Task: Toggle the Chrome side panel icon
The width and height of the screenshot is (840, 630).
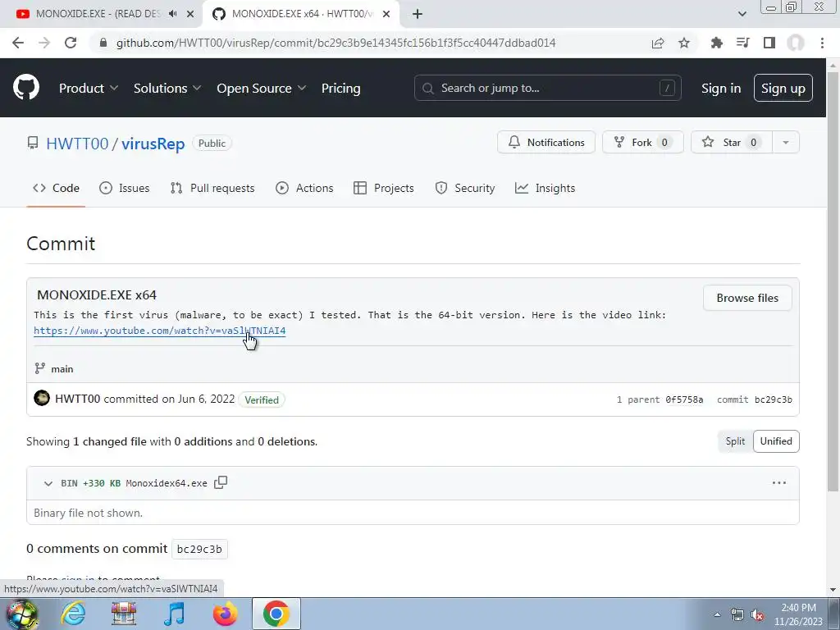Action: click(x=769, y=43)
